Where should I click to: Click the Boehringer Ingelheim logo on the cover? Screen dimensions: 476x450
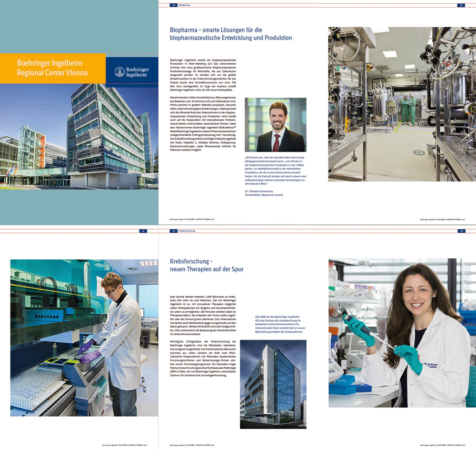pos(132,72)
